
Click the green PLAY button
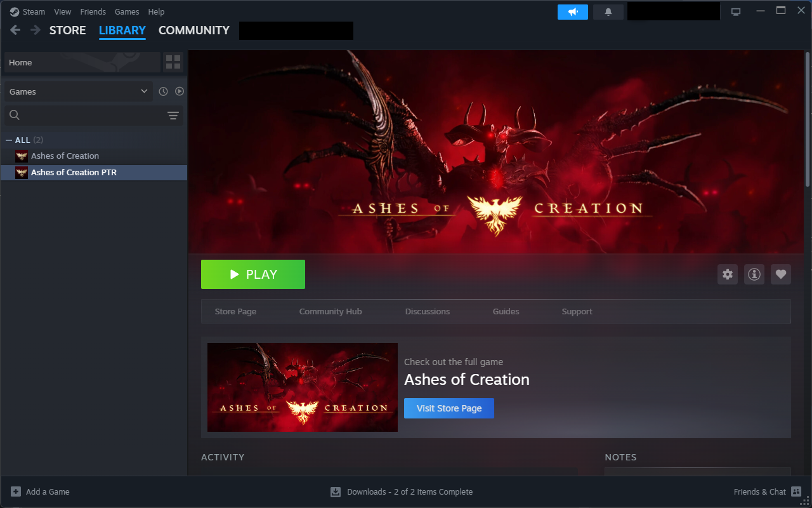(253, 274)
